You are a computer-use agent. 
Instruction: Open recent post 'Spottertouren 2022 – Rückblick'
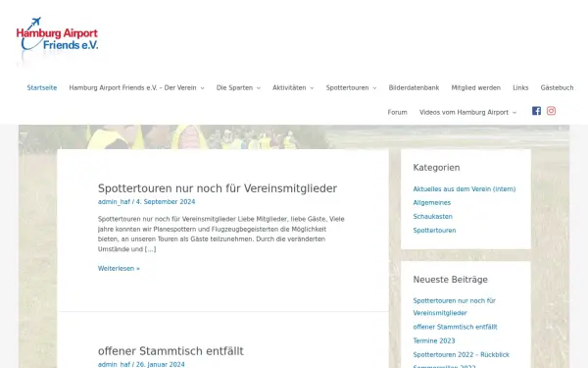462,355
